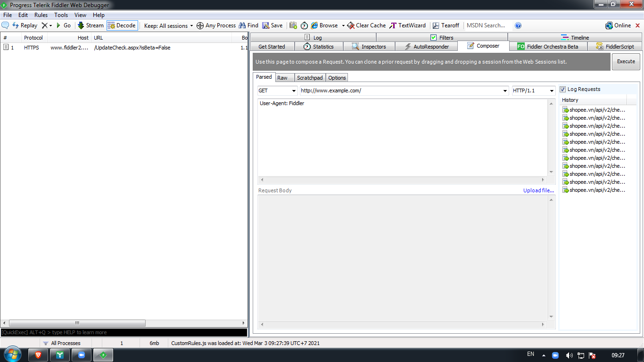Screen dimensions: 644x362
Task: Open the Fiddler Orchestra Beta tab
Action: pos(548,46)
